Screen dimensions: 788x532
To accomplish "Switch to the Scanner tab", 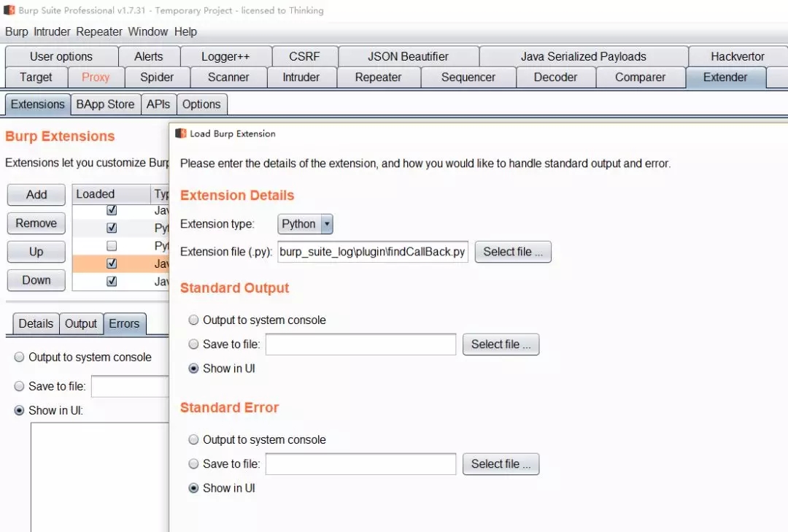I will coord(228,77).
